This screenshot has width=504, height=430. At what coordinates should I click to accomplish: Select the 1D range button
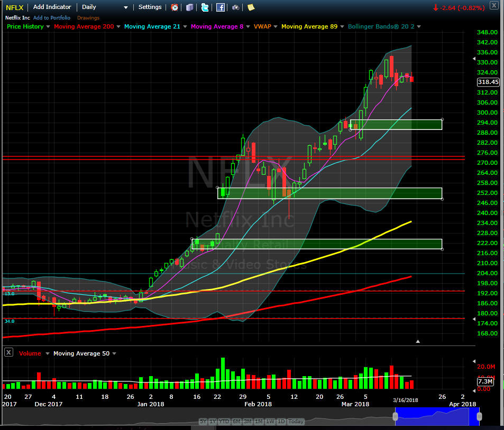tap(281, 422)
